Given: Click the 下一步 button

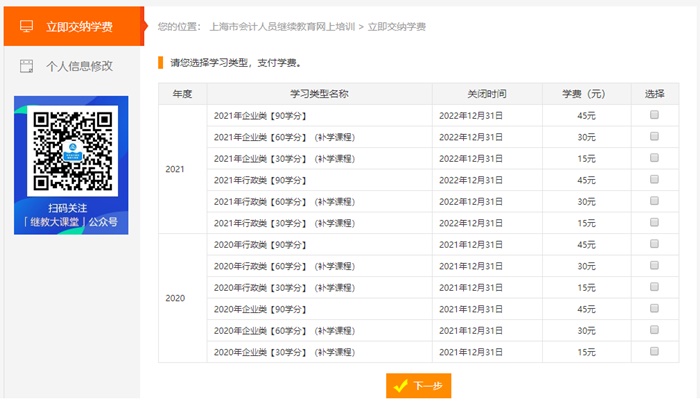Looking at the screenshot, I should pos(418,385).
